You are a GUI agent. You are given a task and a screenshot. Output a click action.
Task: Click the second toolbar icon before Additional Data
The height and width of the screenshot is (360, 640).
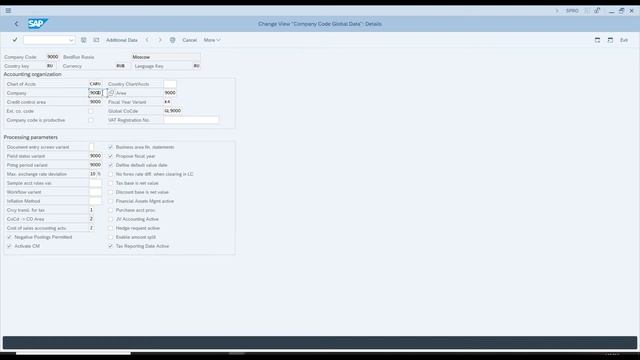tap(96, 40)
